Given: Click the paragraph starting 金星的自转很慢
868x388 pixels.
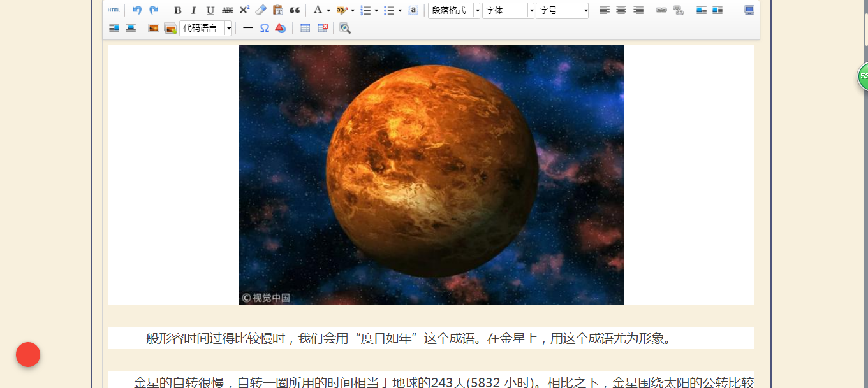Looking at the screenshot, I should point(431,380).
